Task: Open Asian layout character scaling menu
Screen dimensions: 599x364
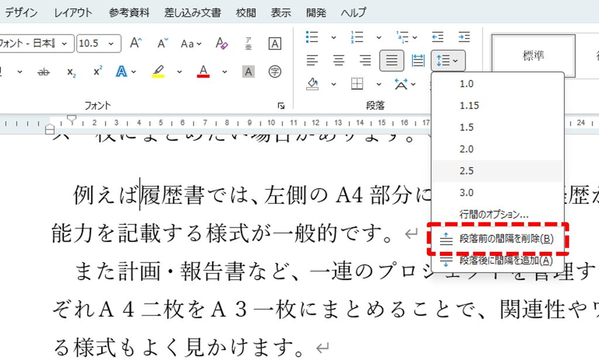Action: click(x=405, y=84)
